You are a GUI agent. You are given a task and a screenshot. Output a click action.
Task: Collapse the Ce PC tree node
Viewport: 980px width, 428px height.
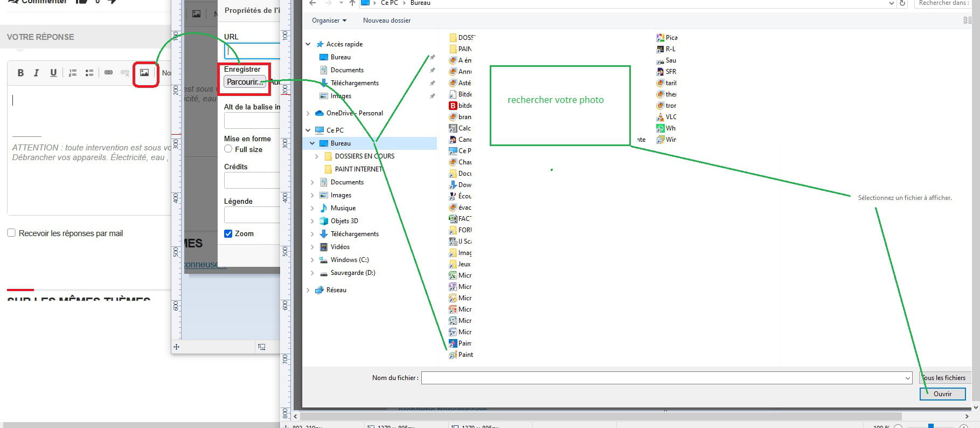308,130
